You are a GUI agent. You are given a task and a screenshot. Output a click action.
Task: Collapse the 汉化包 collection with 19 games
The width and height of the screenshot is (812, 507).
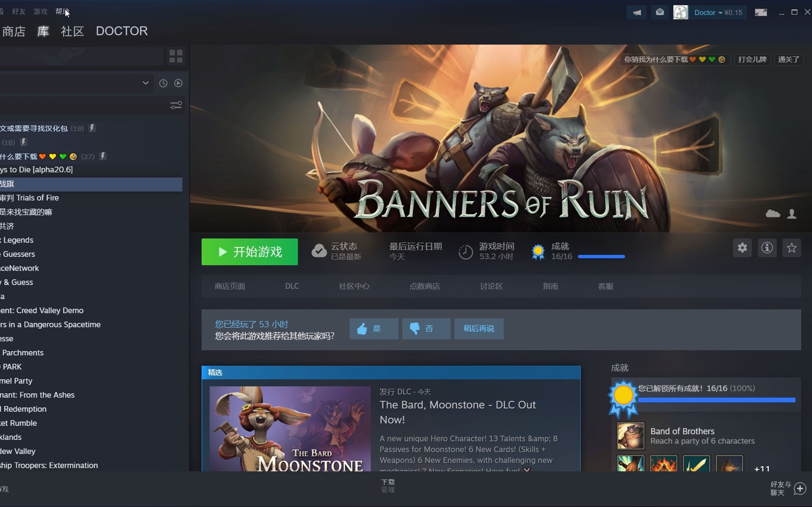point(34,128)
